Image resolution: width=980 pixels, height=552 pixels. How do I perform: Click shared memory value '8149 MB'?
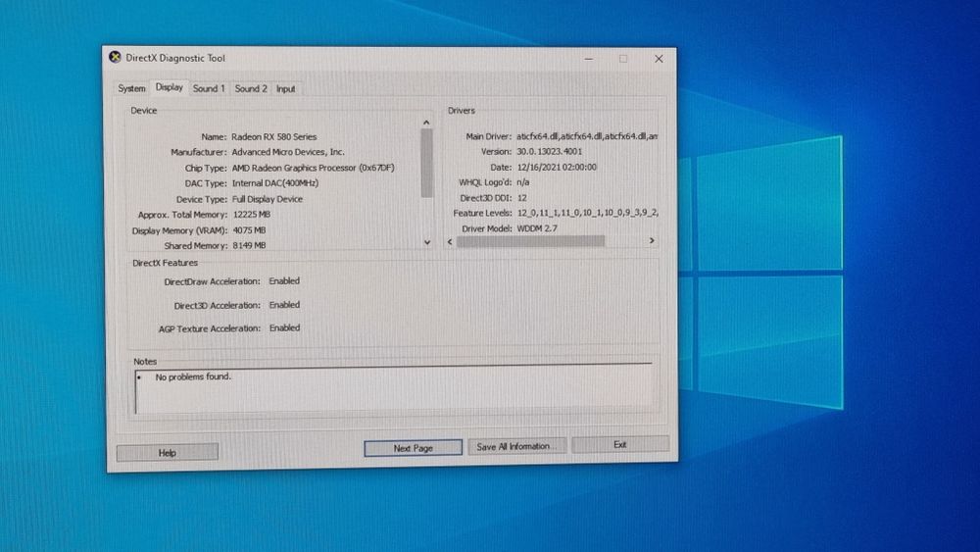tap(249, 246)
